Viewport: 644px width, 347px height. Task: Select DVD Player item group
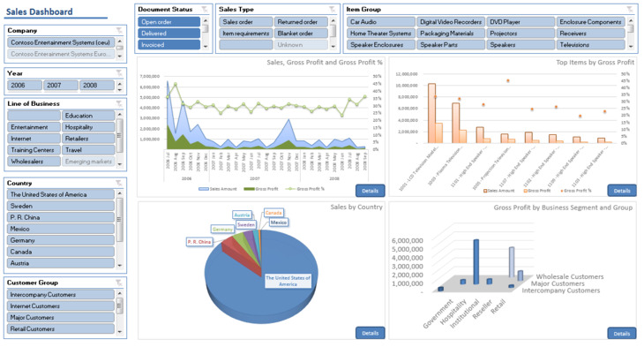(x=520, y=22)
